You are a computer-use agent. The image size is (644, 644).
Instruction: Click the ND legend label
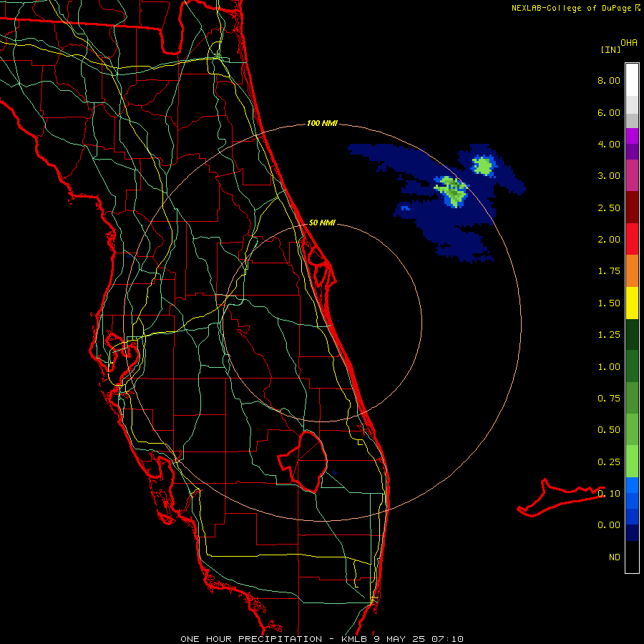[615, 557]
